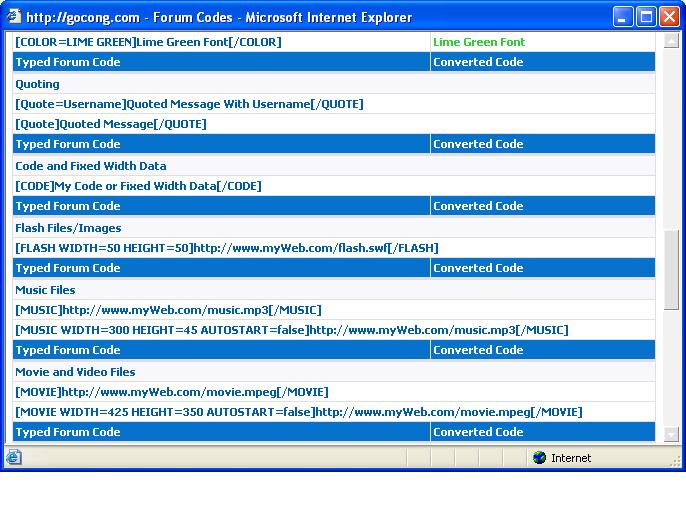
Task: Click the Internet Explorer icon in title bar
Action: pyautogui.click(x=13, y=17)
